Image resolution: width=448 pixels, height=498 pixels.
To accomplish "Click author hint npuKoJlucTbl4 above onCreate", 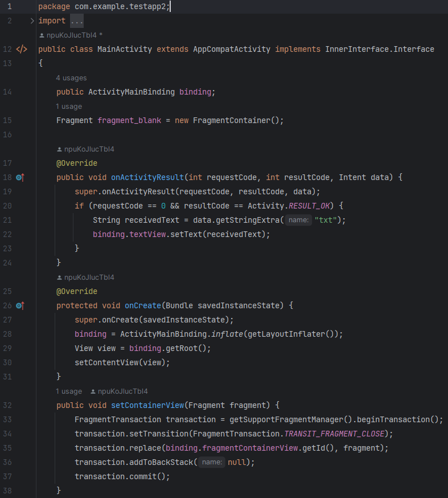I will [85, 277].
